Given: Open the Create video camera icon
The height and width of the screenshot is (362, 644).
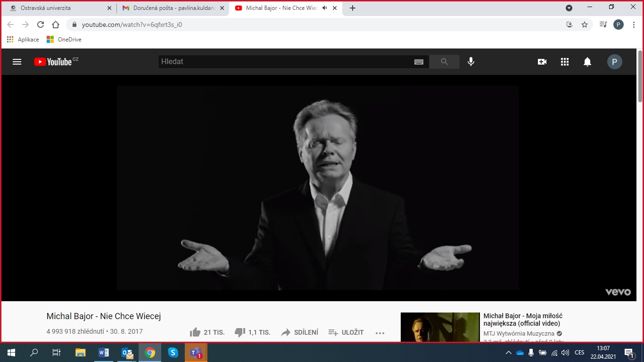Looking at the screenshot, I should 542,62.
